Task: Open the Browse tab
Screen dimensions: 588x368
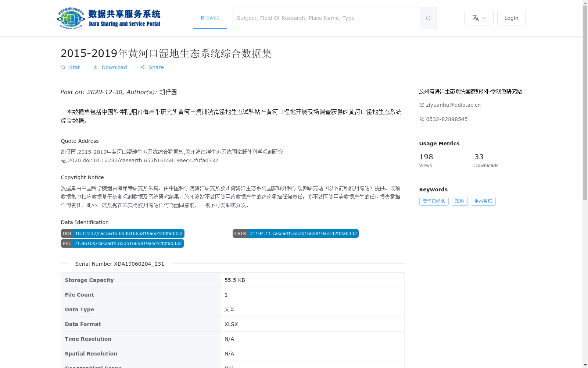Action: [x=210, y=18]
